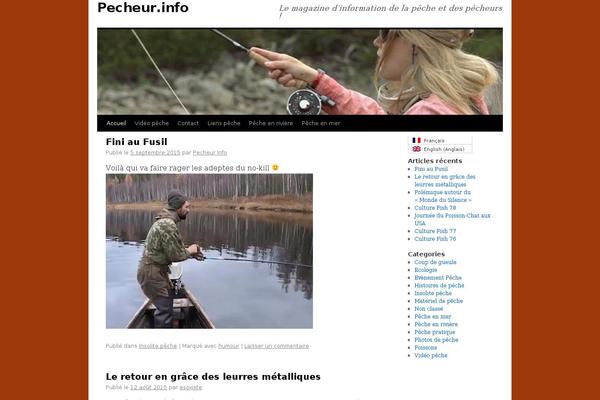Select the French flag icon
600x400 pixels.
click(x=416, y=140)
